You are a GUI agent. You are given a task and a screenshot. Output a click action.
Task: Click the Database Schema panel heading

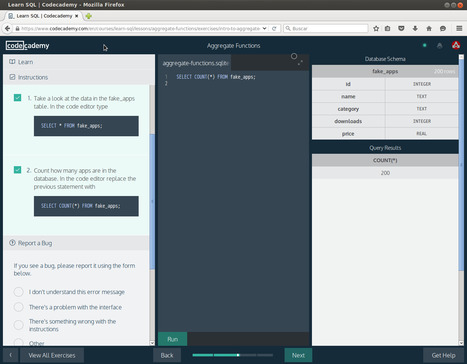click(x=385, y=59)
